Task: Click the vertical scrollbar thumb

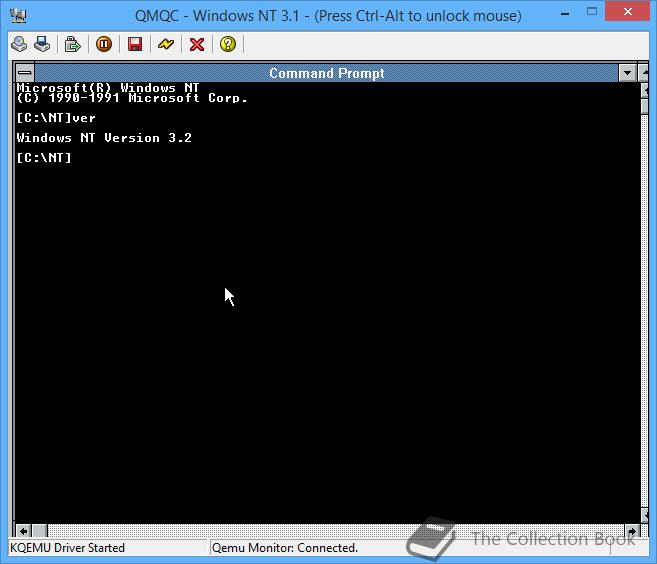Action: click(x=645, y=106)
